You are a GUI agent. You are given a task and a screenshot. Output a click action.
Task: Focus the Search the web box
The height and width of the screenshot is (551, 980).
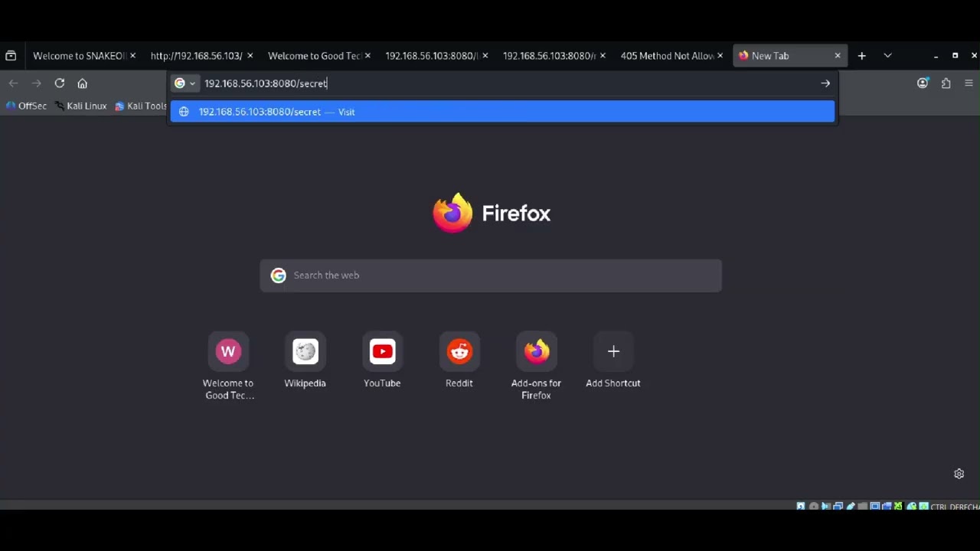tap(491, 275)
